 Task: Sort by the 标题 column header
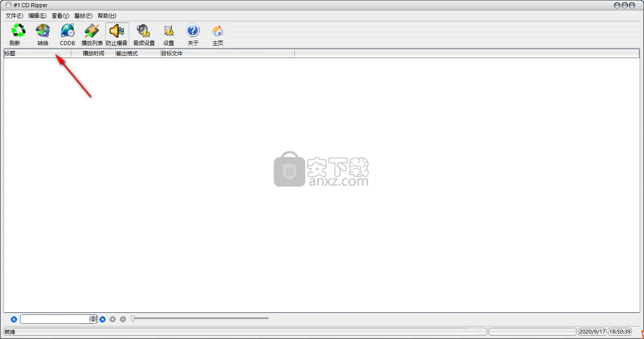coord(38,54)
